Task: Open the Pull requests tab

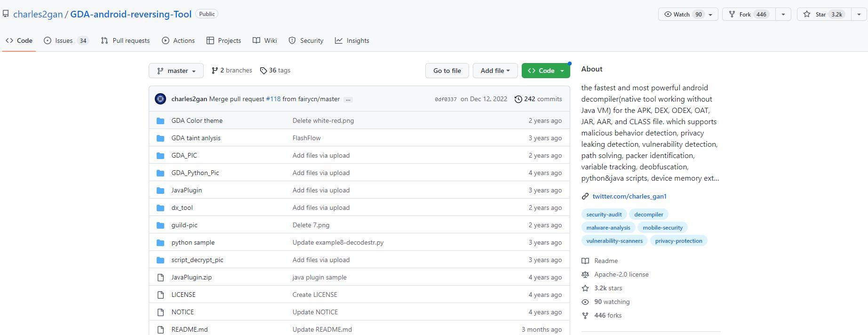Action: (125, 40)
